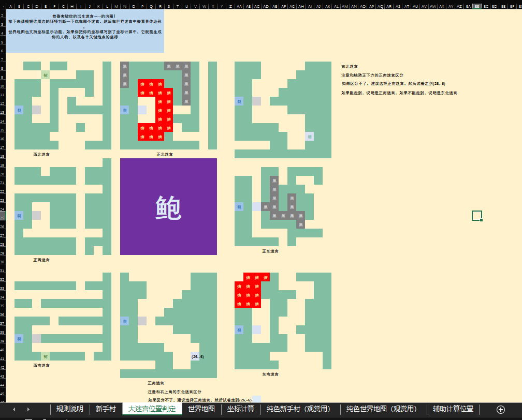
Task: Click the blue instruction text box
Action: (85, 31)
